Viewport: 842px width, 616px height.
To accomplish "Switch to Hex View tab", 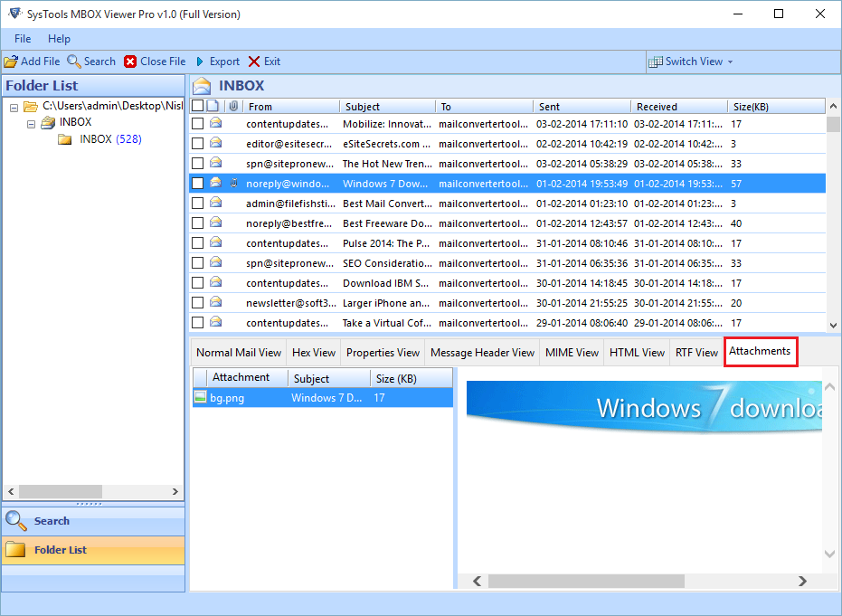I will coord(314,353).
